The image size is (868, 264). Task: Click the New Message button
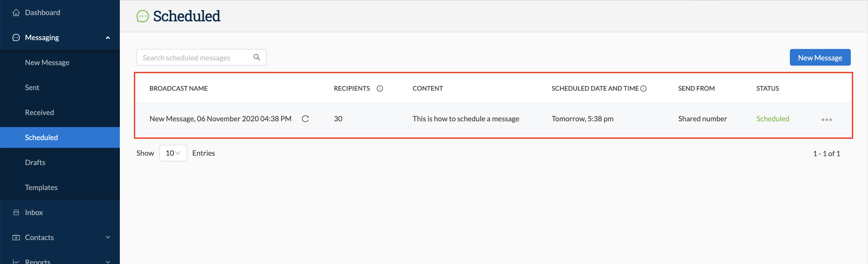[x=820, y=57]
